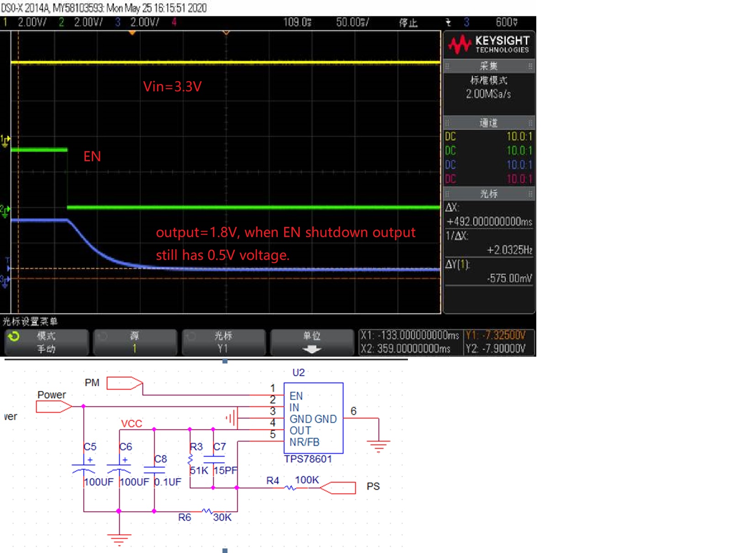Screen dimensions: 756x553
Task: Select the PM off-page connector symbol
Action: (x=124, y=383)
